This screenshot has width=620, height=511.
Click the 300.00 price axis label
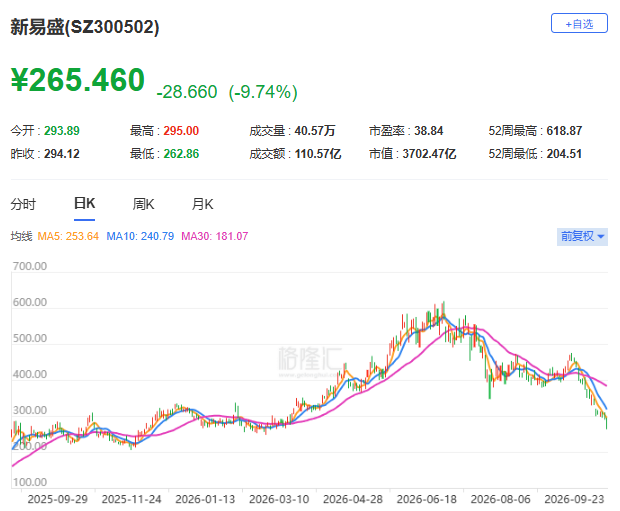[x=30, y=410]
